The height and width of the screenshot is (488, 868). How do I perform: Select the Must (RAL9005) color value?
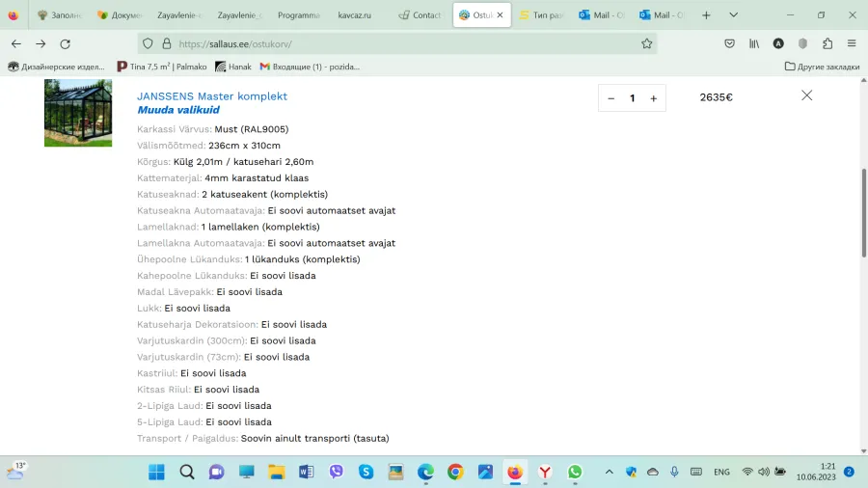252,129
